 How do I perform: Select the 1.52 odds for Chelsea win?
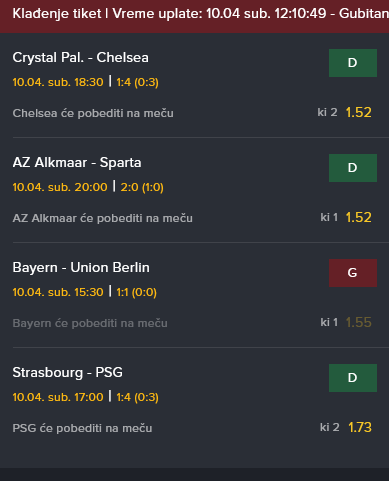(359, 113)
